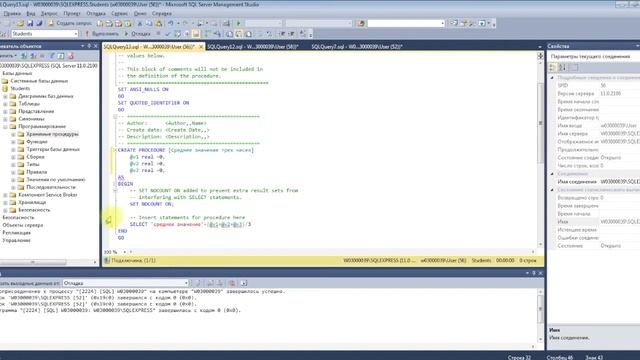
Task: Click the Save icon in the toolbar
Action: coord(30,23)
